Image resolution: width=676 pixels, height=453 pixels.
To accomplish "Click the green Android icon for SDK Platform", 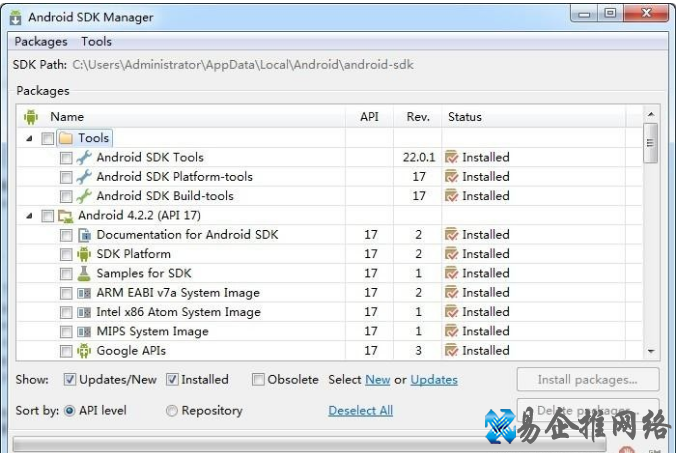I will coord(84,254).
